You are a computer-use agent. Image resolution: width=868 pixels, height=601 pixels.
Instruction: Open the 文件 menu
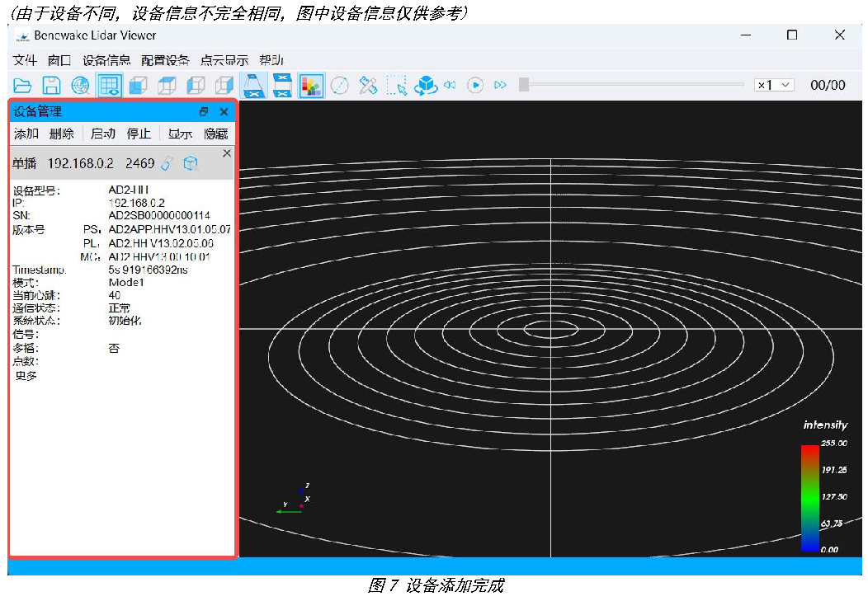coord(25,59)
